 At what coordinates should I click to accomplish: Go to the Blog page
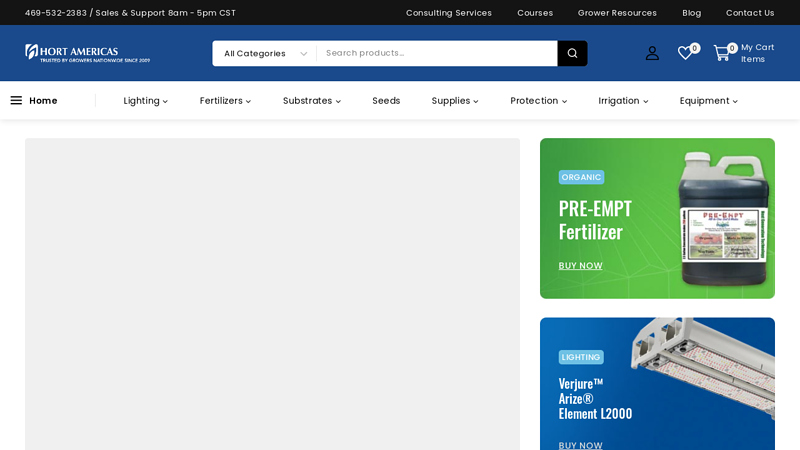691,13
